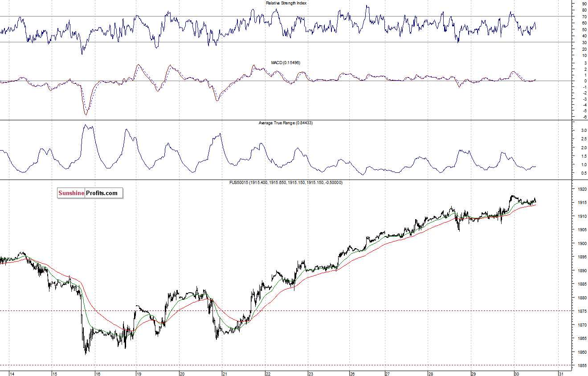Click date 31 on the time axis

tap(561, 373)
